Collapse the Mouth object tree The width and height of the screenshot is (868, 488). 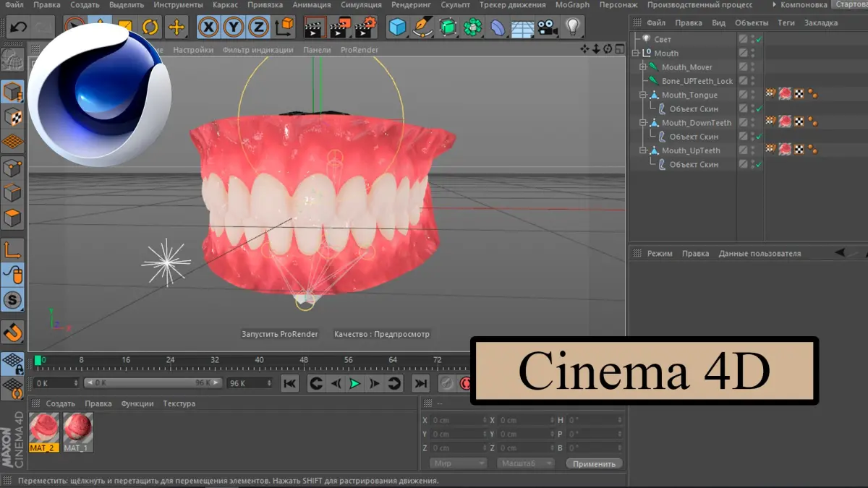[x=637, y=53]
